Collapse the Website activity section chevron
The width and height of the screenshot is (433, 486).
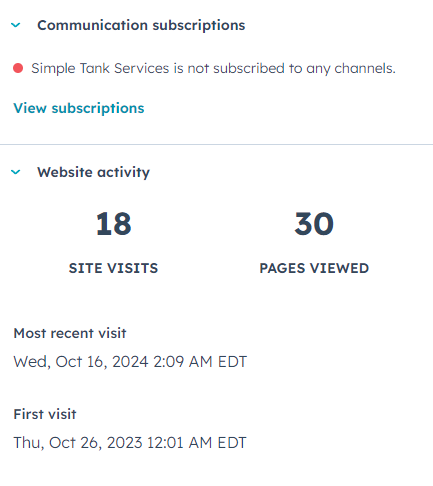[x=16, y=172]
